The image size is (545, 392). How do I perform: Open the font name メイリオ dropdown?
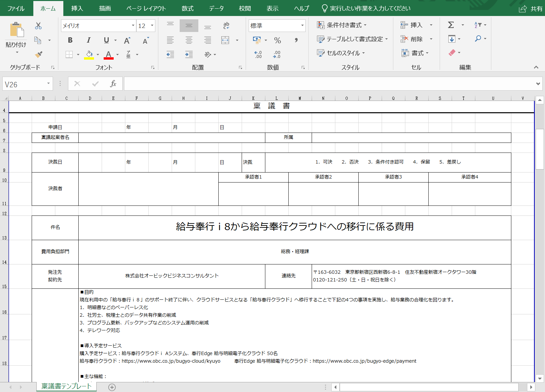click(x=133, y=26)
